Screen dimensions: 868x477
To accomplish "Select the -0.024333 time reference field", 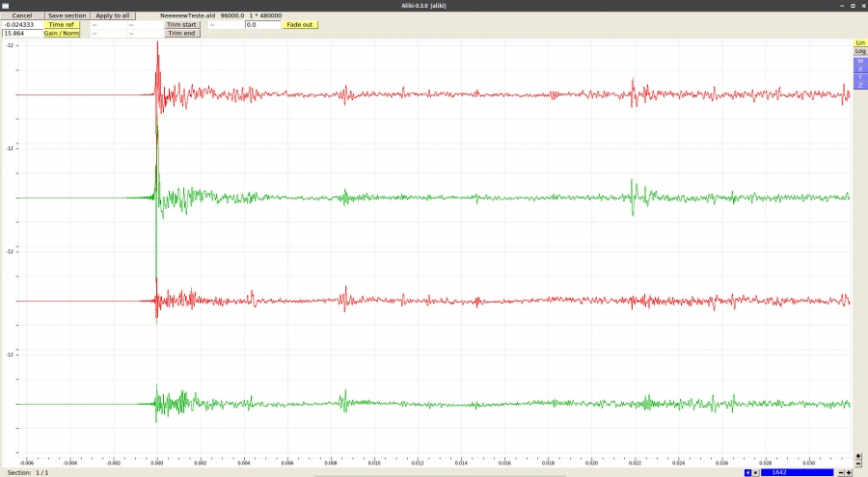I will coord(22,24).
